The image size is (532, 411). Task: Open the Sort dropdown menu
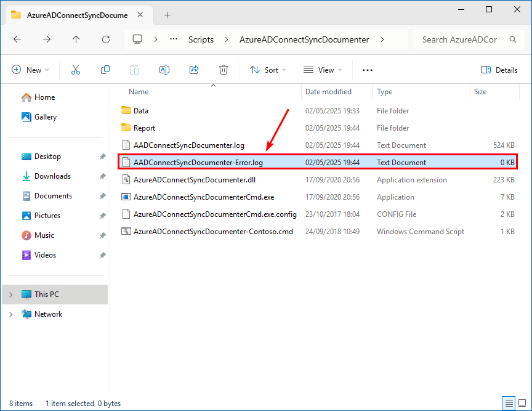[268, 70]
